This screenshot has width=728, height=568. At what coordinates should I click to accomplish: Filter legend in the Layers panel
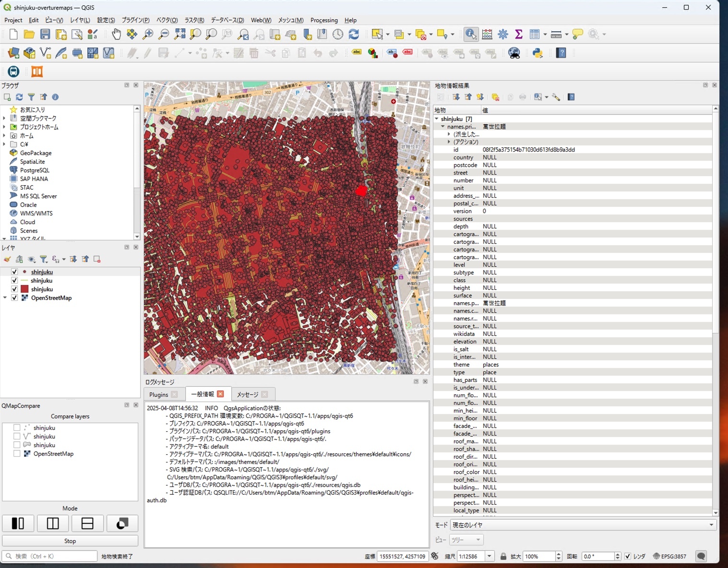(x=44, y=259)
